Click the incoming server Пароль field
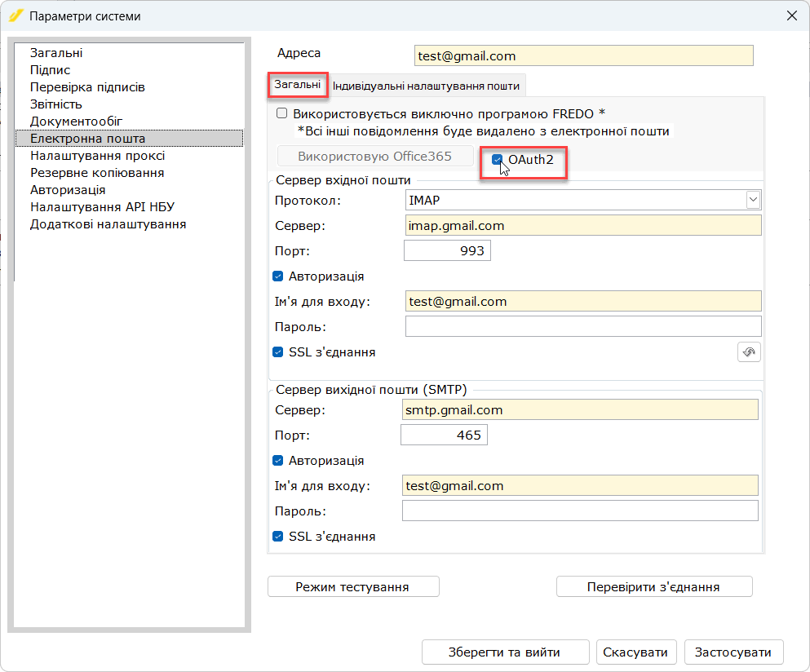This screenshot has height=672, width=810. point(583,326)
